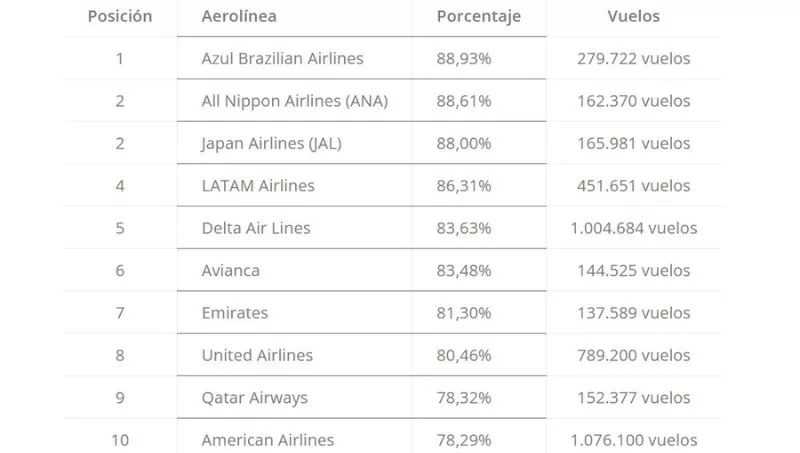Select the 1.004.684 vuelos cell
800x453 pixels.
point(634,228)
